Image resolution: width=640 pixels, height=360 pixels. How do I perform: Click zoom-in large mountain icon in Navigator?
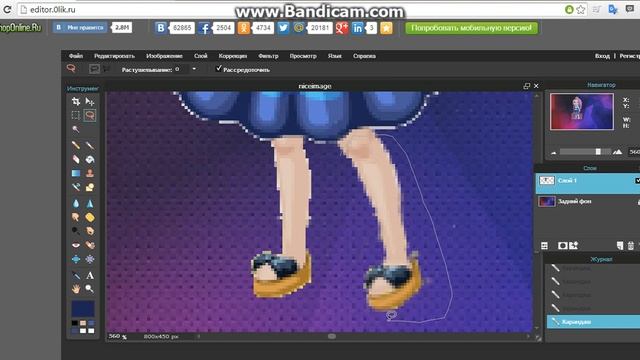pyautogui.click(x=618, y=152)
